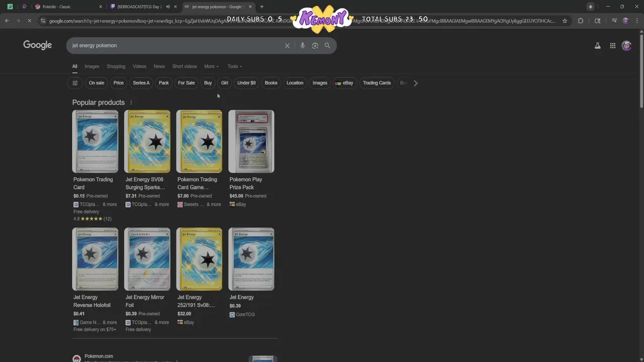Close the jet energy pokemon tab

click(x=250, y=7)
